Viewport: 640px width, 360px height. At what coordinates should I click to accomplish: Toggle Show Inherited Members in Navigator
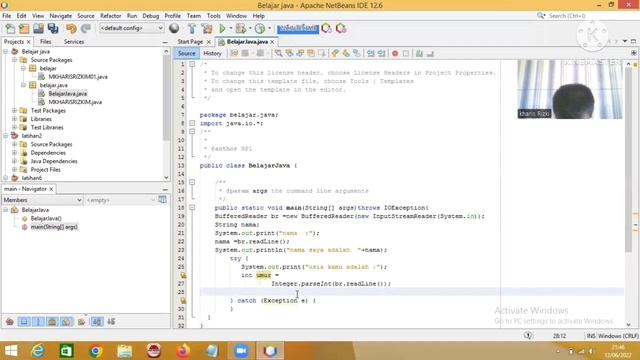(x=10, y=322)
